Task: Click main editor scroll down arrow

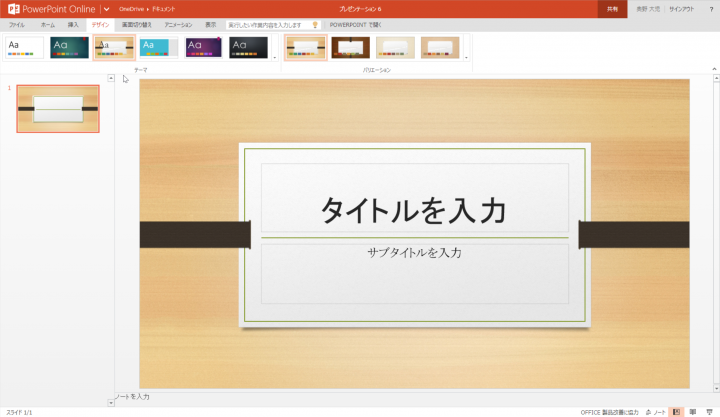Action: (716, 389)
